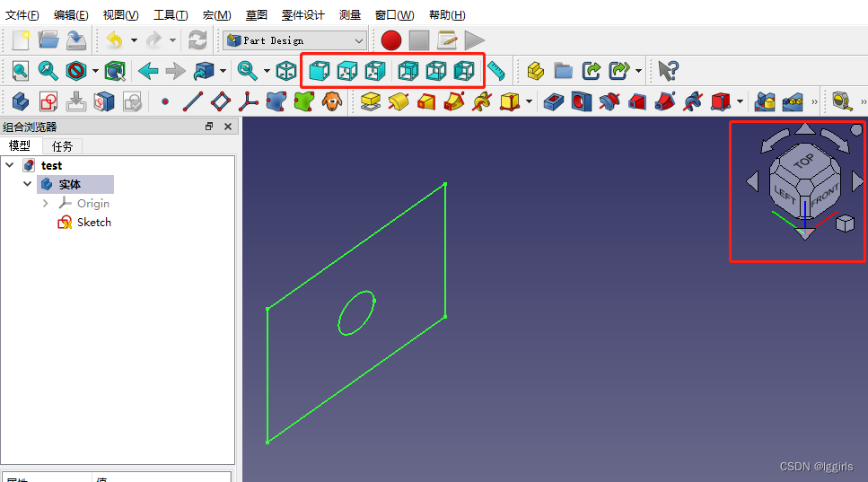Click the Create Group folder icon
The image size is (868, 482).
563,71
